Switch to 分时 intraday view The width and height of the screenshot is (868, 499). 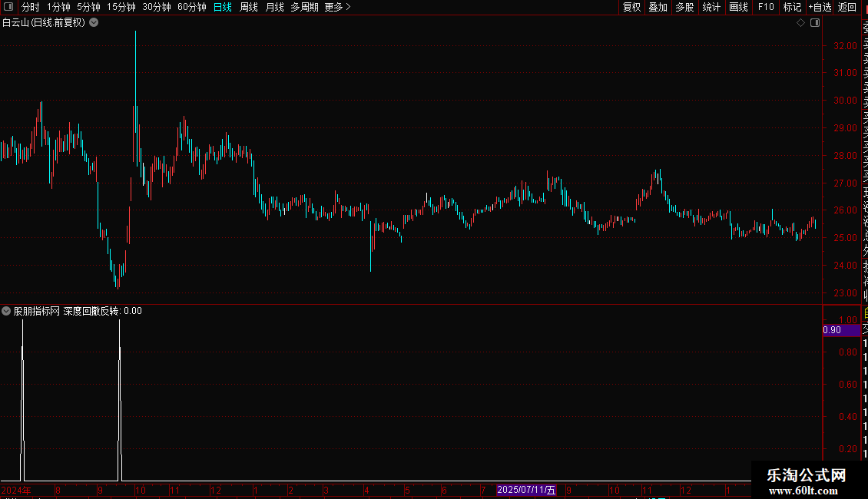click(x=31, y=7)
